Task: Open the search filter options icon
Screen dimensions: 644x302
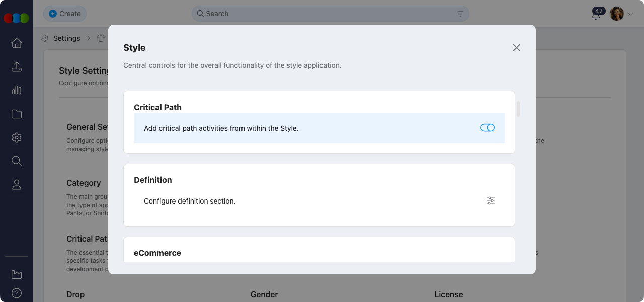Action: 460,14
